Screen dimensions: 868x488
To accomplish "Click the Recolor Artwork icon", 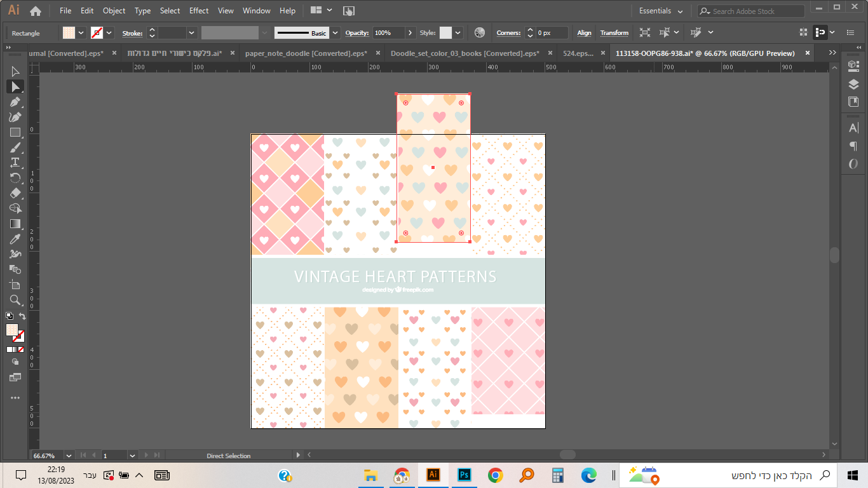I will tap(479, 32).
